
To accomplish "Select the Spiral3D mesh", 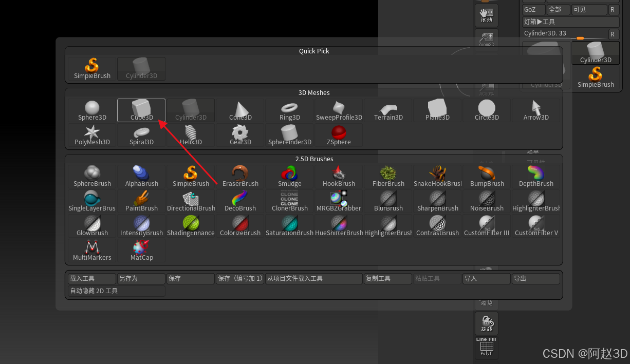I will coord(141,135).
